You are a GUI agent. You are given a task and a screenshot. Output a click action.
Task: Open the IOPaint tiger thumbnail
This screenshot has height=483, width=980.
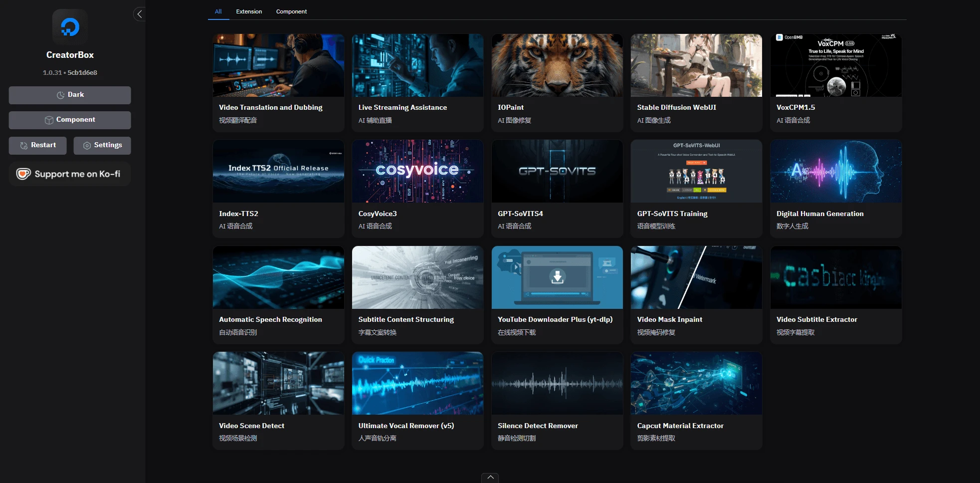[x=557, y=65]
